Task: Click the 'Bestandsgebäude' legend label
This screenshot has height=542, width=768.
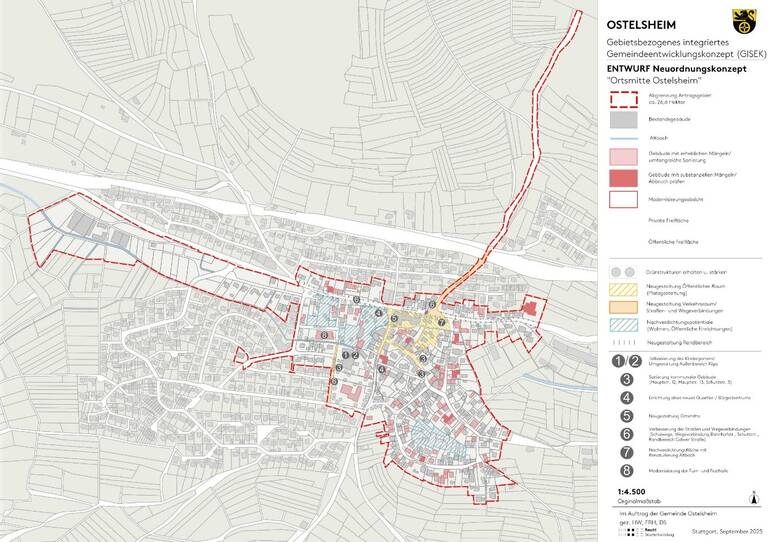Action: pyautogui.click(x=669, y=119)
